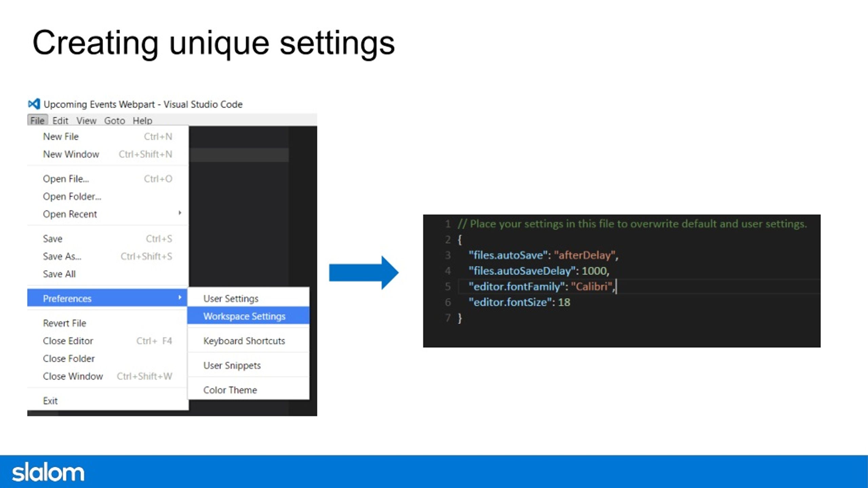Click the "files.autoSave" setting key
This screenshot has height=488, width=868.
point(508,255)
